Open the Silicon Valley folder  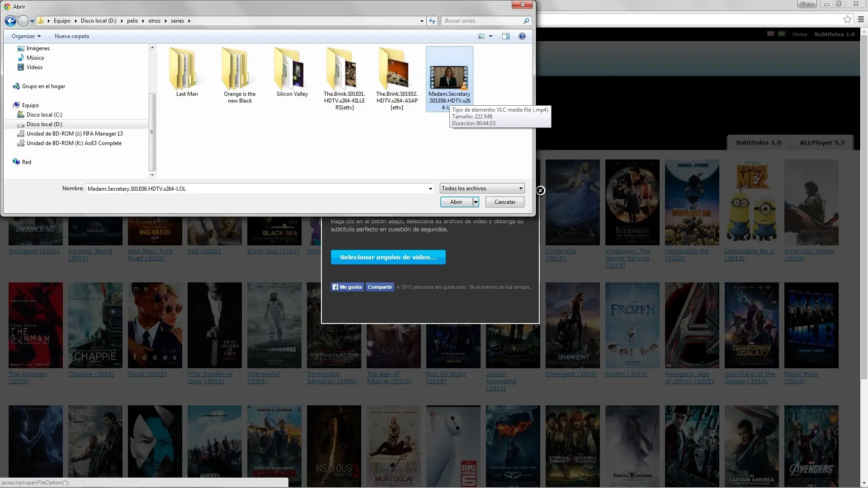click(x=292, y=72)
